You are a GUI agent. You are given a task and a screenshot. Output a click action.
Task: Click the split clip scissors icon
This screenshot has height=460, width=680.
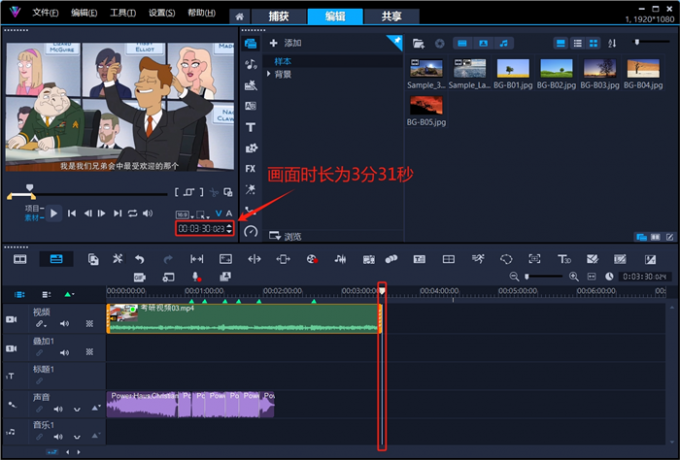[213, 192]
